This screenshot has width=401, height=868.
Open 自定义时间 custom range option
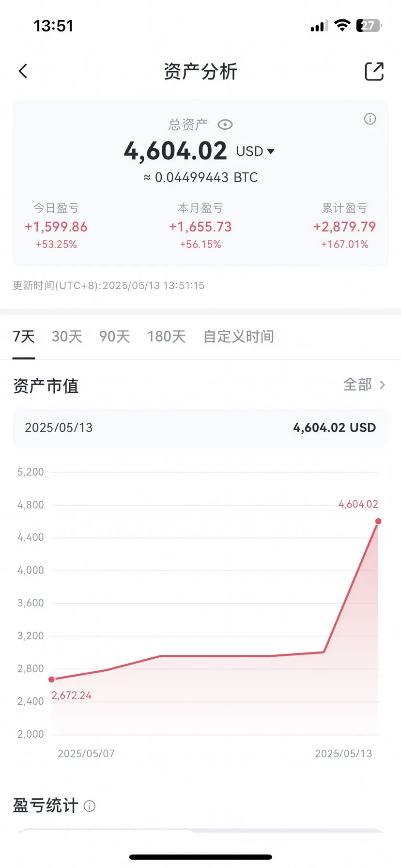pos(239,337)
